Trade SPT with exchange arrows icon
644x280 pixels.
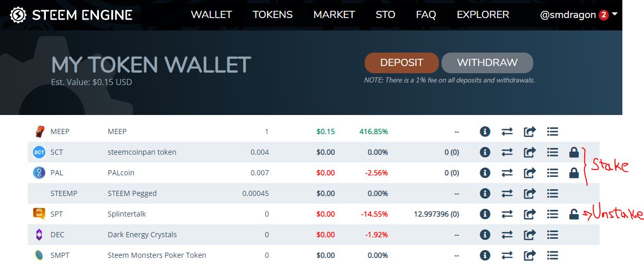point(507,214)
